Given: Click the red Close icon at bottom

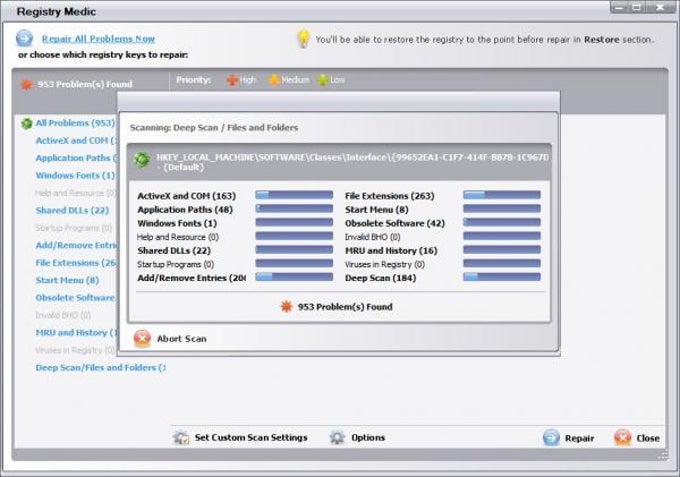Looking at the screenshot, I should (x=623, y=438).
